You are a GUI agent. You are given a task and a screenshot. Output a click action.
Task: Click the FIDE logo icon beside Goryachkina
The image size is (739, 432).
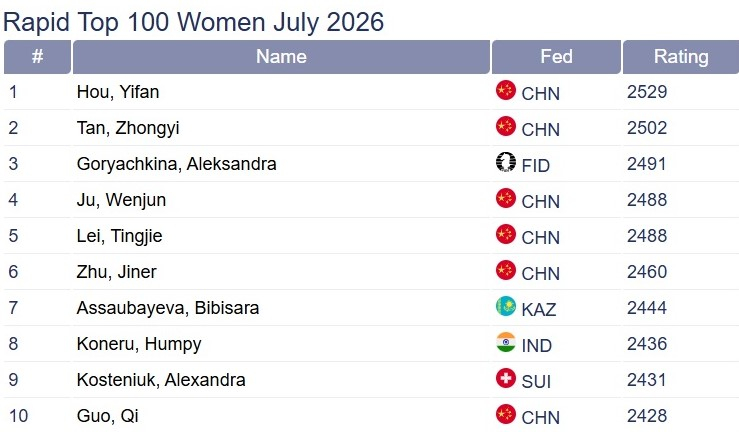(506, 162)
